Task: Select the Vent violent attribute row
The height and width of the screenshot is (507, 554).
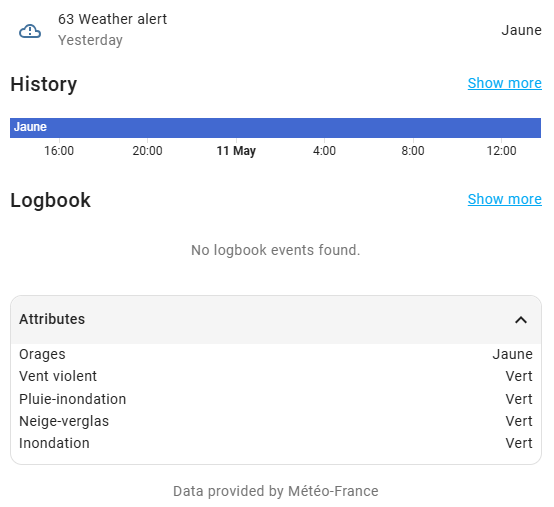Action: (x=276, y=376)
